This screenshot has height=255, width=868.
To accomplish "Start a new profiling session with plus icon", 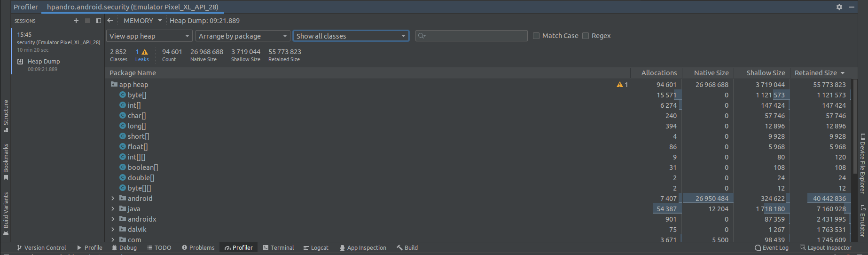I will tap(76, 21).
